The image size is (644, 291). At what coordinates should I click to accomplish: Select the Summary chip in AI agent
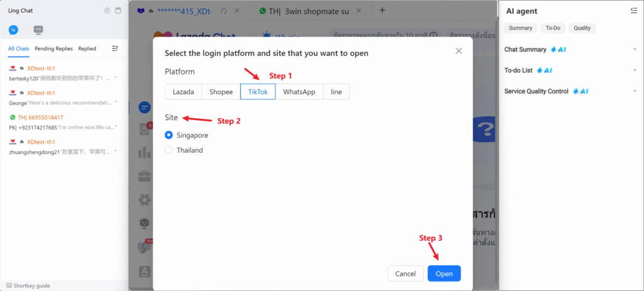[520, 28]
